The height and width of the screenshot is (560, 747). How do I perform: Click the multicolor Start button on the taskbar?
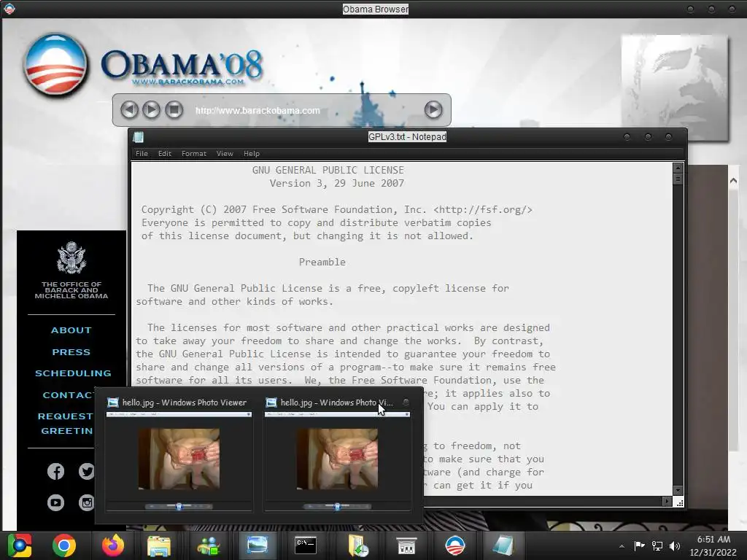pos(19,545)
